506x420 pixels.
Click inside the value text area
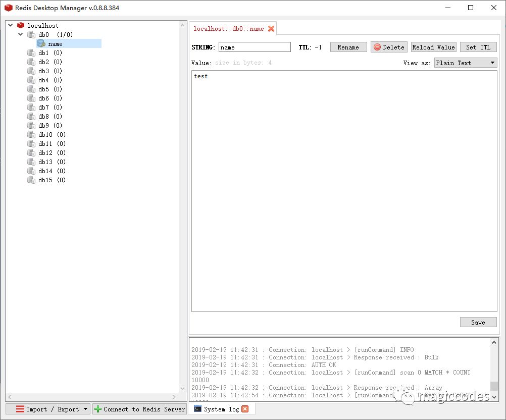point(344,191)
